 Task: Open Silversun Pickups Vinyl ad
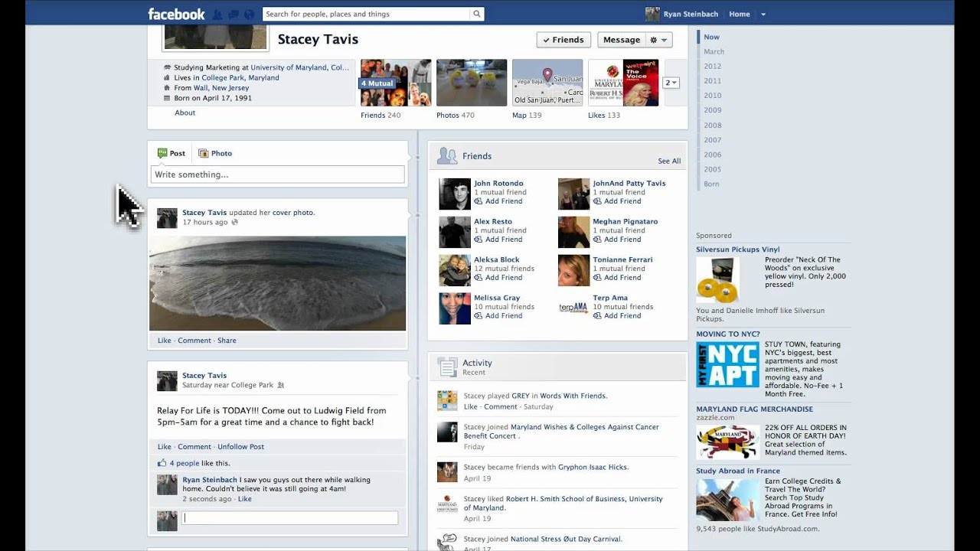pyautogui.click(x=738, y=249)
